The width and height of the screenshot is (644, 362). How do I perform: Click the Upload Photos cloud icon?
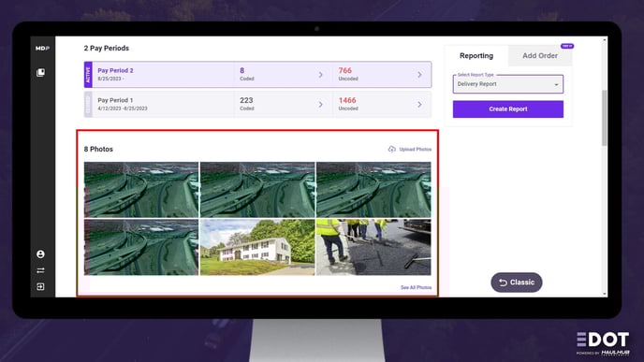[392, 149]
